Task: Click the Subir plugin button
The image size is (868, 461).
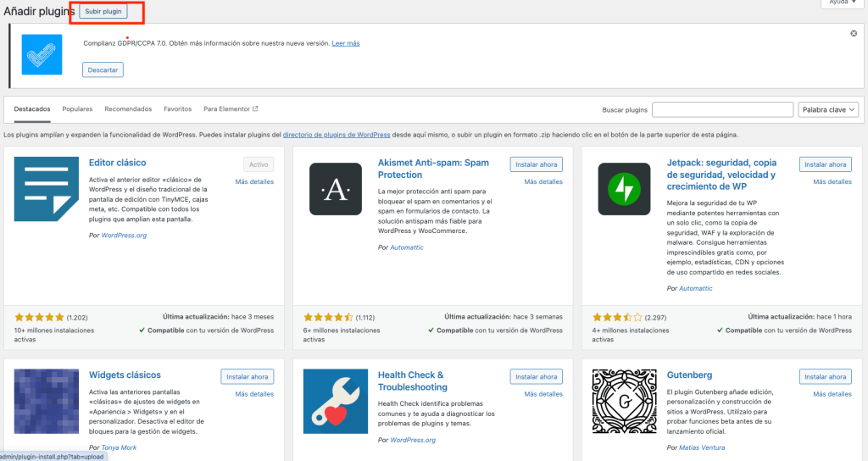Action: pyautogui.click(x=103, y=11)
